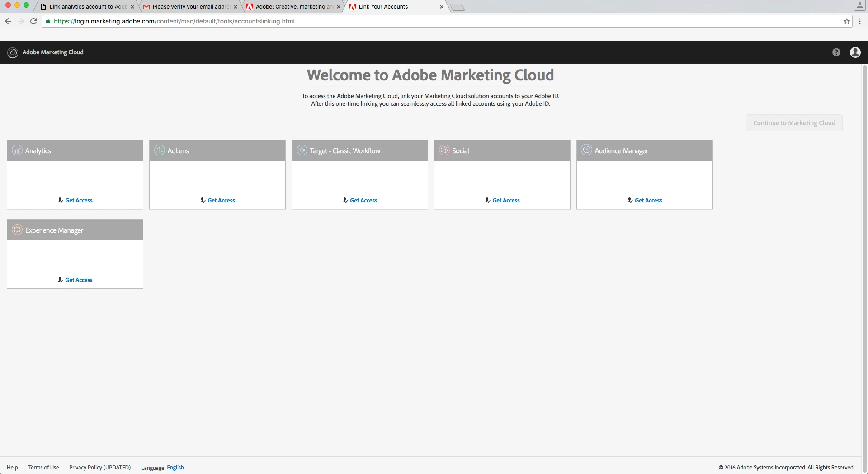Click the AdLens solution icon

(x=160, y=150)
